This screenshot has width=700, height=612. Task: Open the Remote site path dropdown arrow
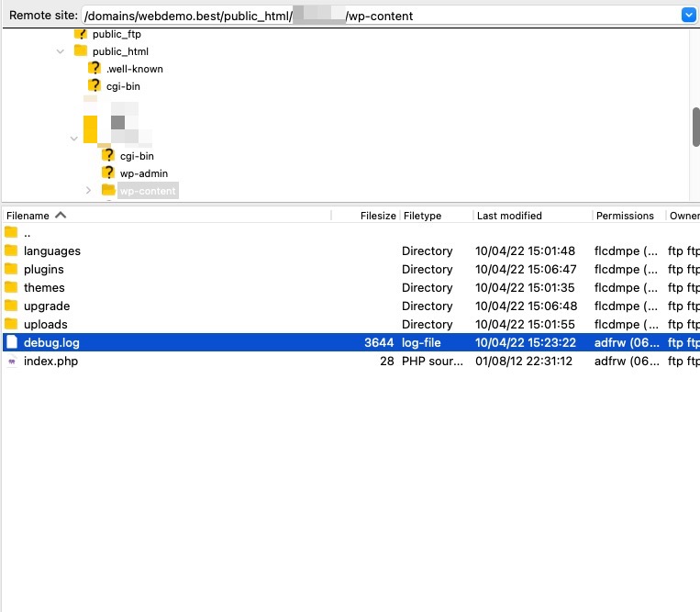point(688,16)
